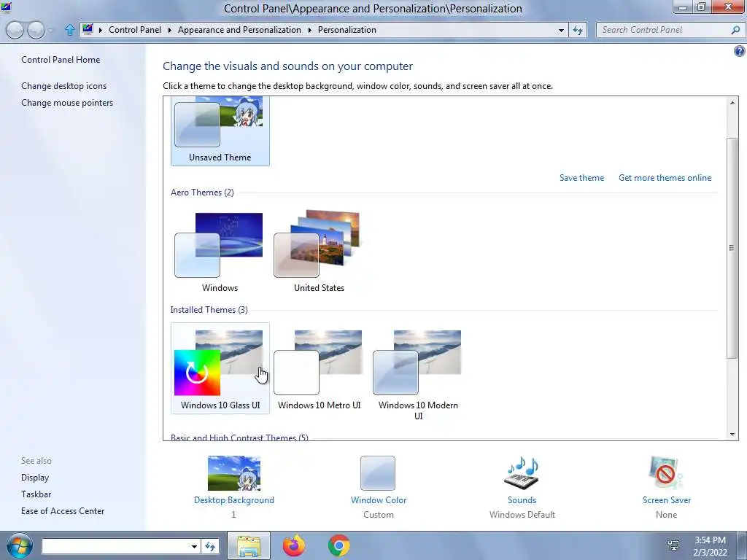Expand arrow after Control Panel breadcrumb
This screenshot has height=560, width=747.
coord(169,30)
